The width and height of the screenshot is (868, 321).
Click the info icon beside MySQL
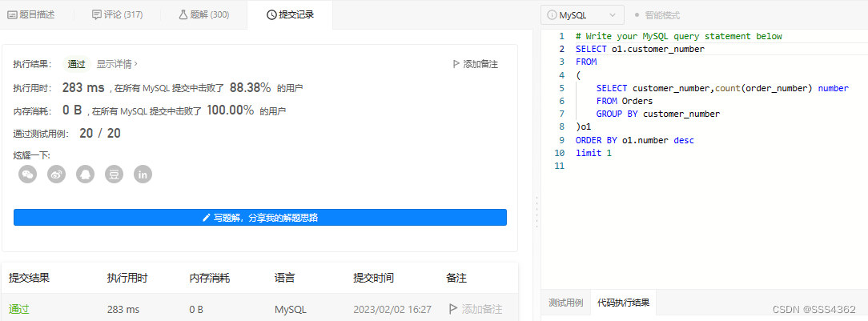552,15
